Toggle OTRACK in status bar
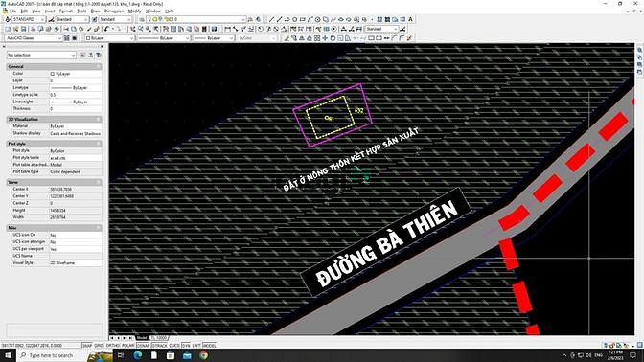Image resolution: width=644 pixels, height=362 pixels. 159,346
